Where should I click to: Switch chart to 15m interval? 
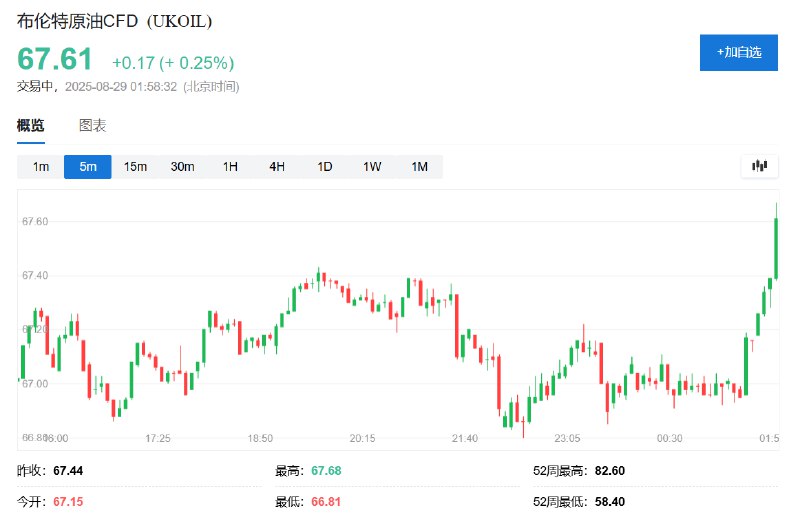135,167
